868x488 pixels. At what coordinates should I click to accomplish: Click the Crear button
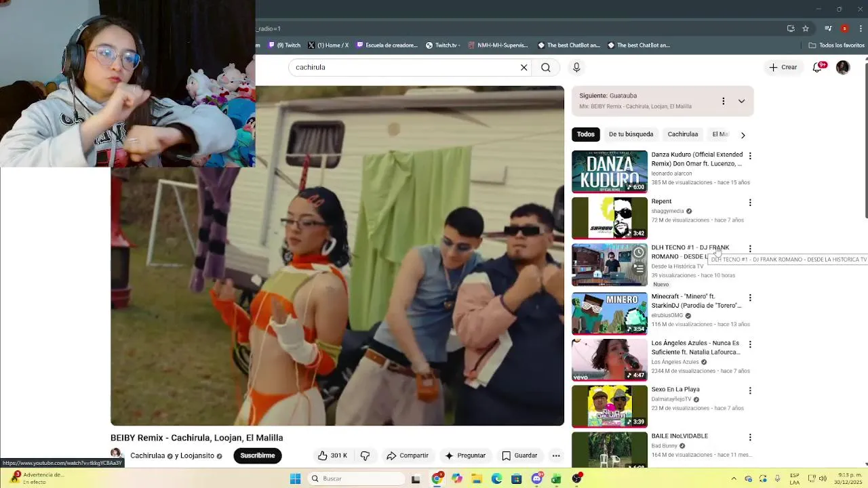tap(783, 67)
